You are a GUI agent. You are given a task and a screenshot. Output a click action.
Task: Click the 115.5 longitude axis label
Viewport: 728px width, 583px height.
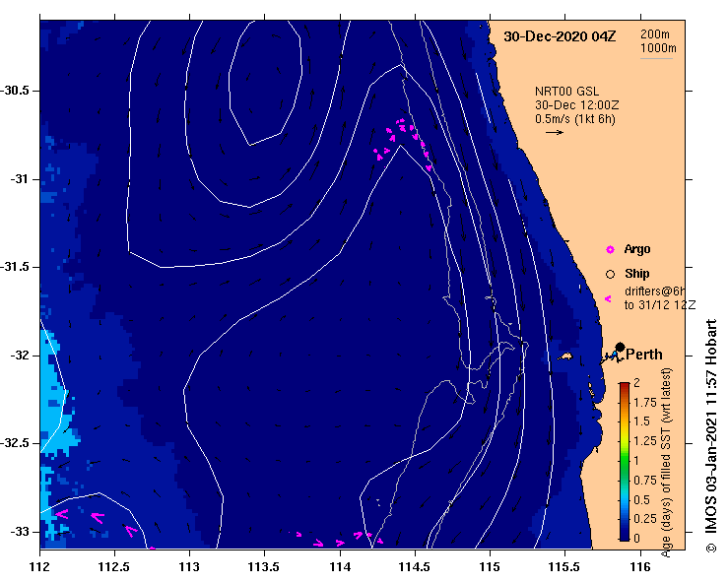[565, 567]
